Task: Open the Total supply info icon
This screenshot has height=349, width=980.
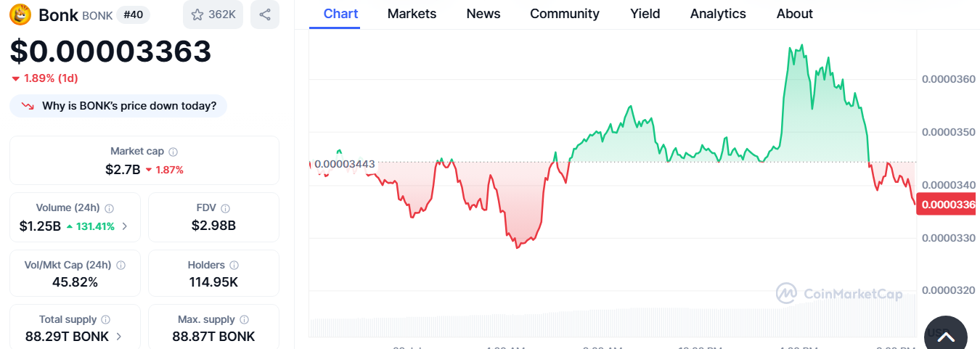Action: pyautogui.click(x=105, y=319)
